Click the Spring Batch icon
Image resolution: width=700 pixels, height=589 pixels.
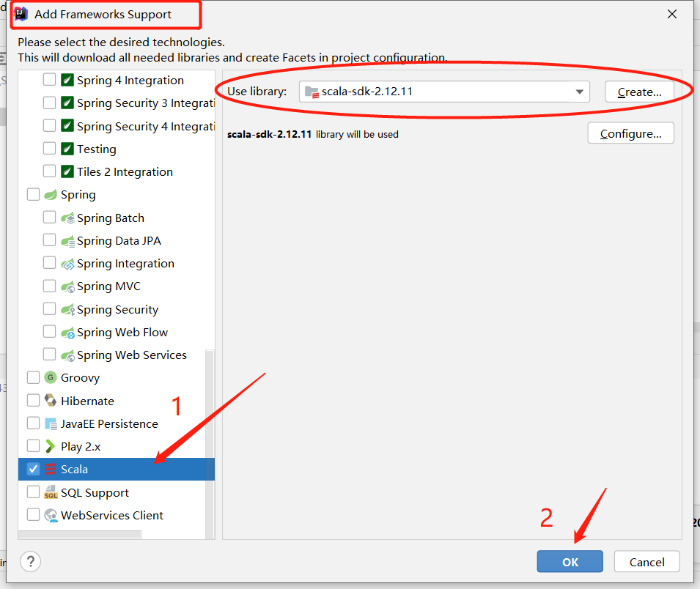click(x=67, y=218)
